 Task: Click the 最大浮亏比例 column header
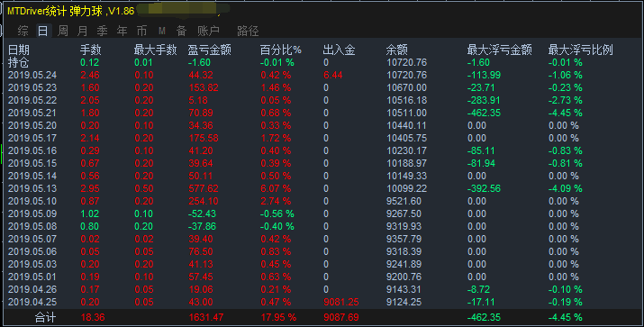580,50
